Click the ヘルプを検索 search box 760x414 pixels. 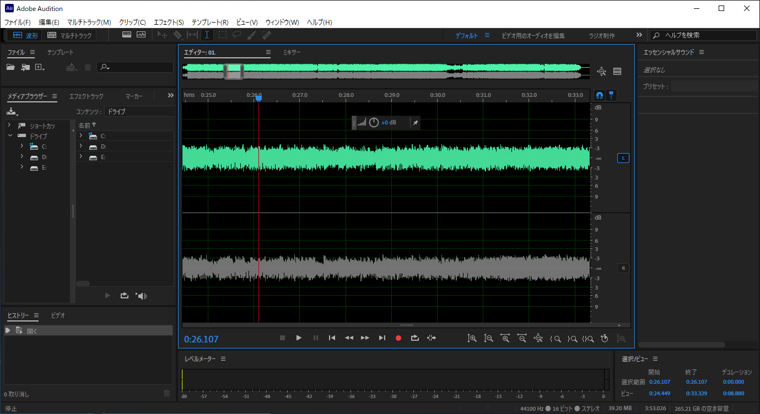(704, 35)
